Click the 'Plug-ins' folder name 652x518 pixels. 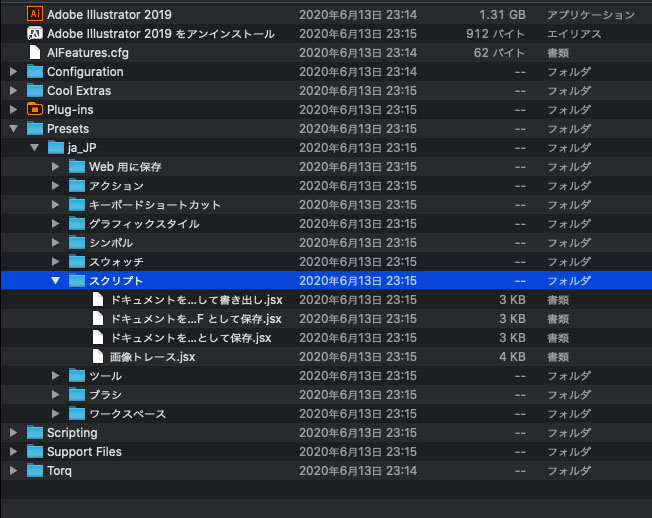click(70, 110)
